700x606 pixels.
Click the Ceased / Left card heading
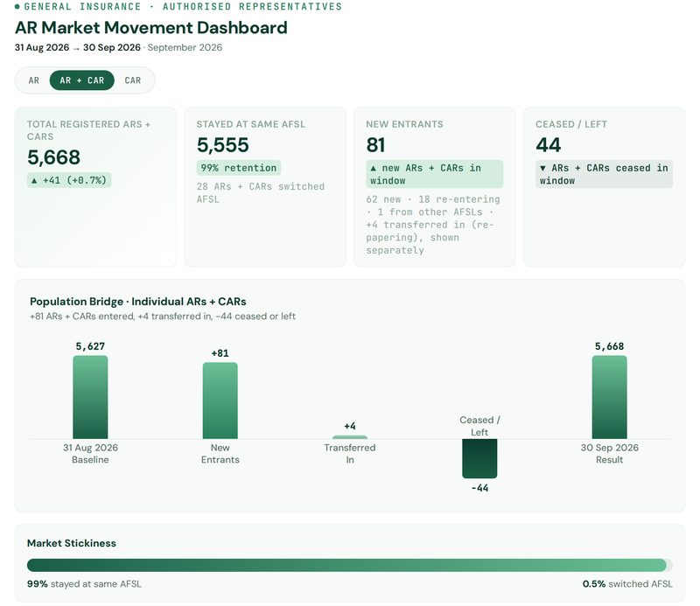(x=571, y=124)
